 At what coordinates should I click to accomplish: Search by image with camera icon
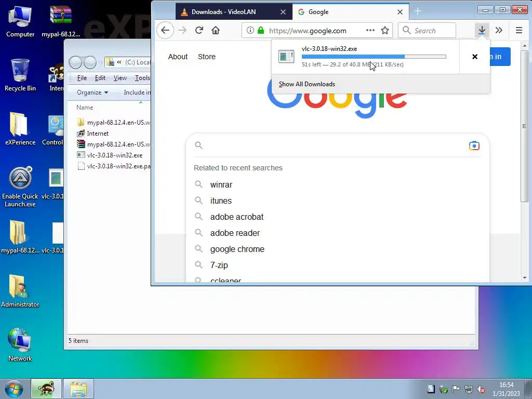pos(474,145)
